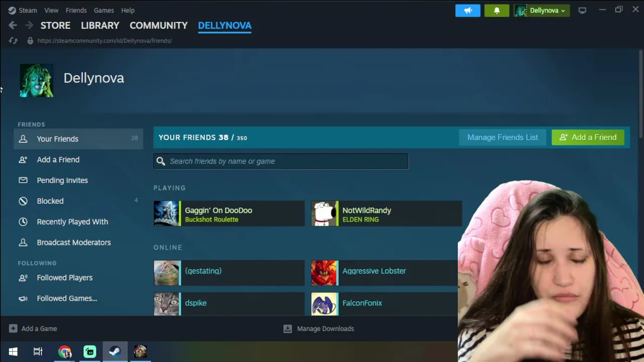The width and height of the screenshot is (644, 362).
Task: Open the Windows Start menu
Action: [x=13, y=351]
